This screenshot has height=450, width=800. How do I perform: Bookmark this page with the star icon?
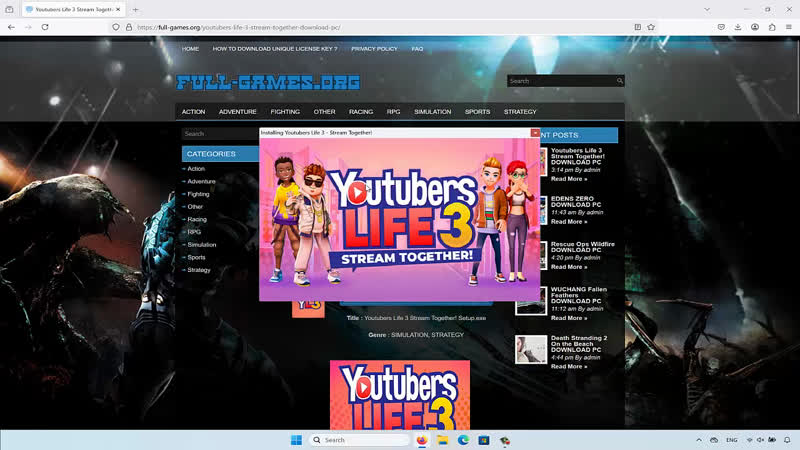point(651,27)
